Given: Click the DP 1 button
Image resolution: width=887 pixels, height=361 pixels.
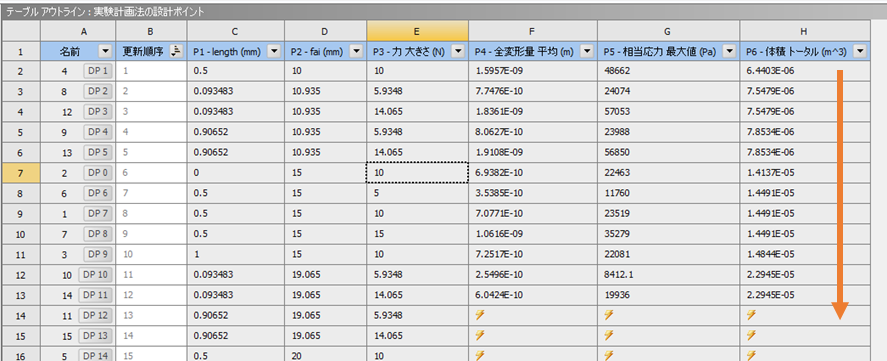Looking at the screenshot, I should 98,71.
